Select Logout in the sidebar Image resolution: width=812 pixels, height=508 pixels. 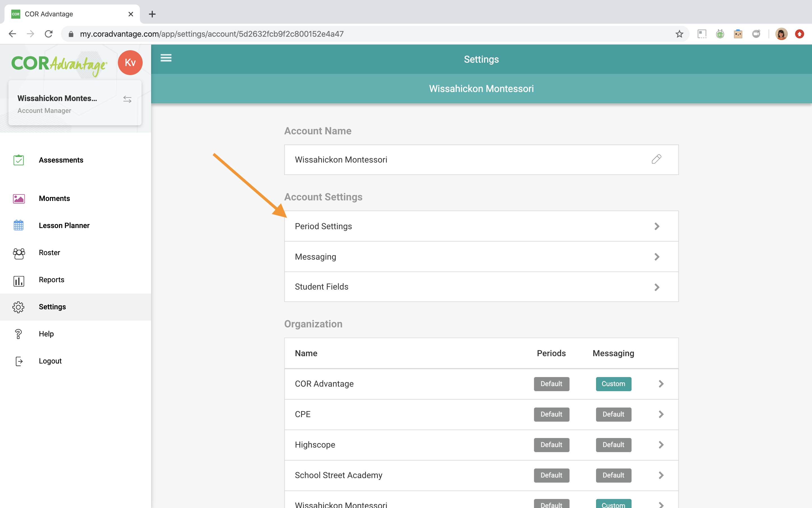click(76, 361)
